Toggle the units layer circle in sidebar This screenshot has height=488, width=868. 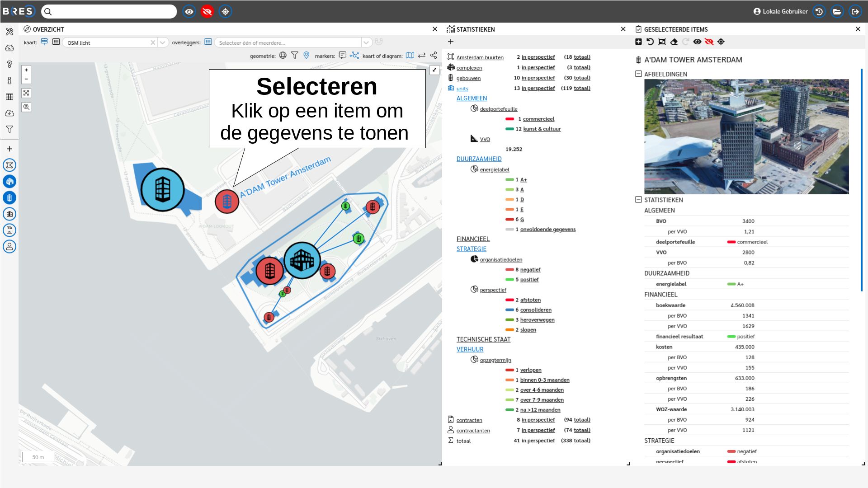click(9, 214)
